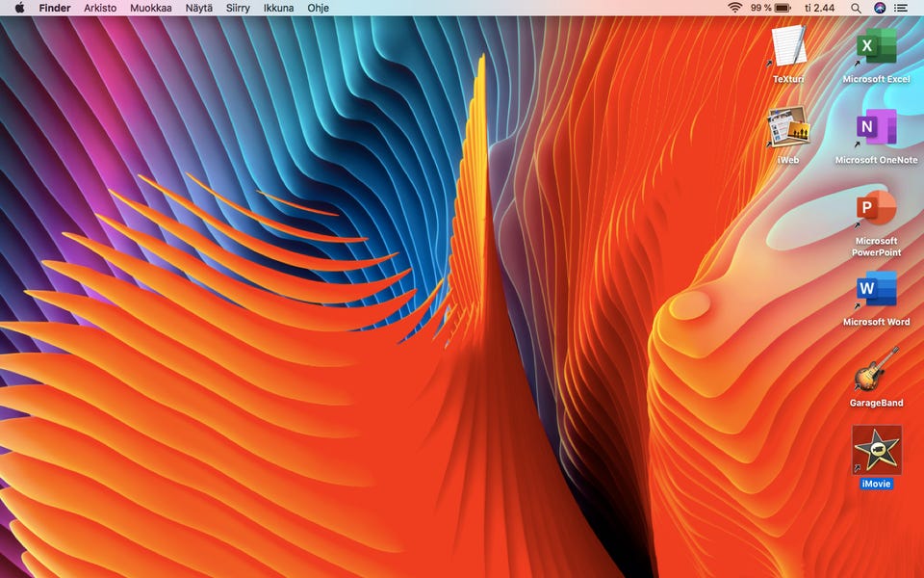Launch Siri from the menu bar

(x=880, y=8)
